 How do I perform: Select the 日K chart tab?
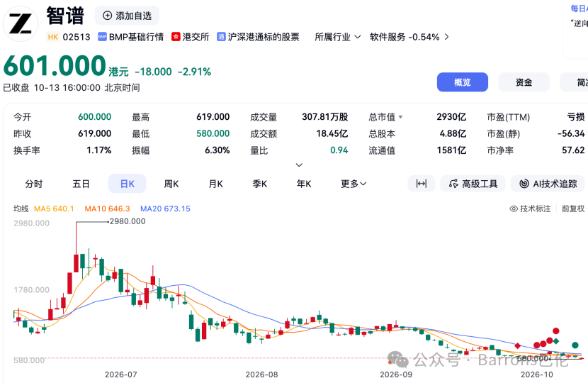[127, 184]
